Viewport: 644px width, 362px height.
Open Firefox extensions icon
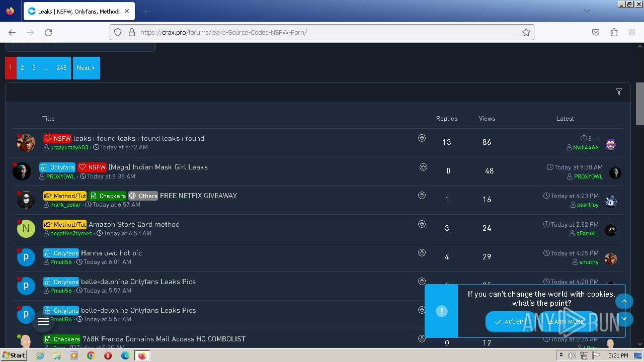614,32
